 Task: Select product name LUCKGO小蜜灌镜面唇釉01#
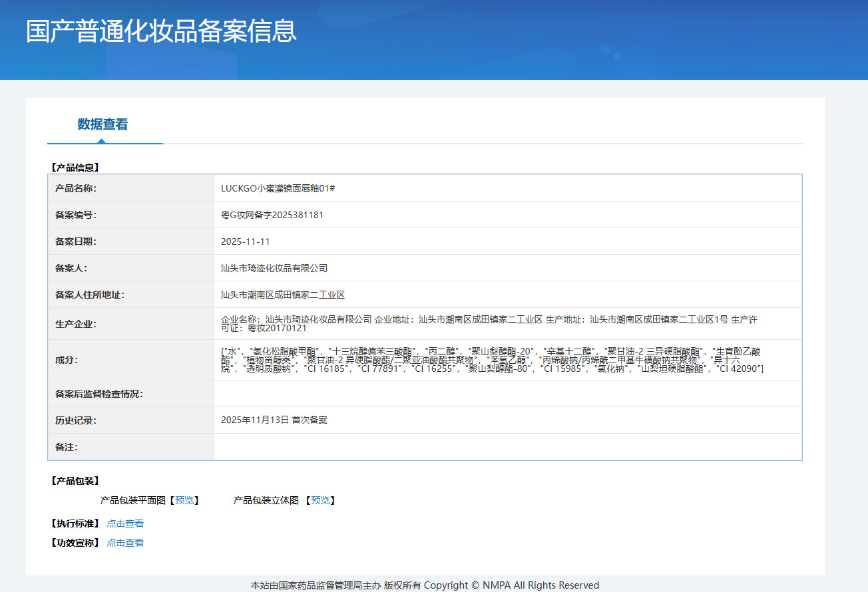tap(278, 188)
